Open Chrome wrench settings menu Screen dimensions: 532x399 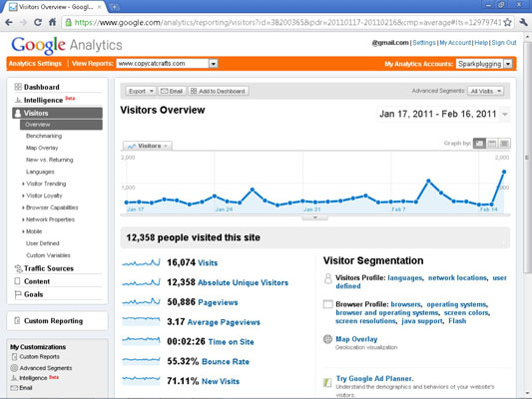pyautogui.click(x=523, y=22)
